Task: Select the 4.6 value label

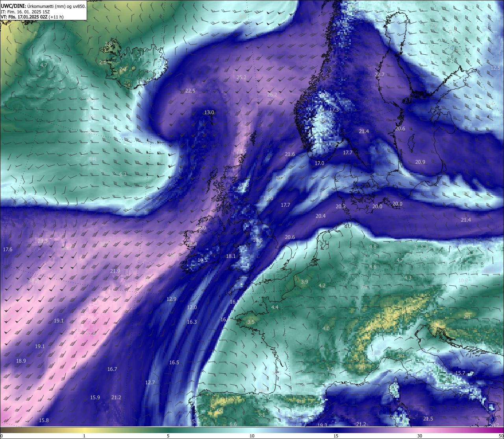Action: click(372, 267)
